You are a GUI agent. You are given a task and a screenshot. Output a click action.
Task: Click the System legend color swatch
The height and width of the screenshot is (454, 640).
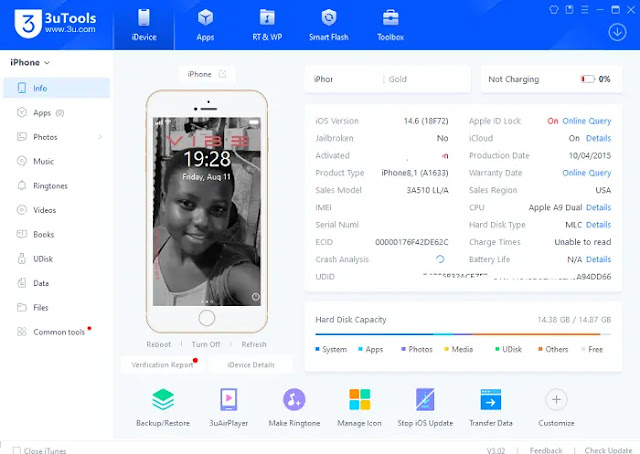coord(317,349)
